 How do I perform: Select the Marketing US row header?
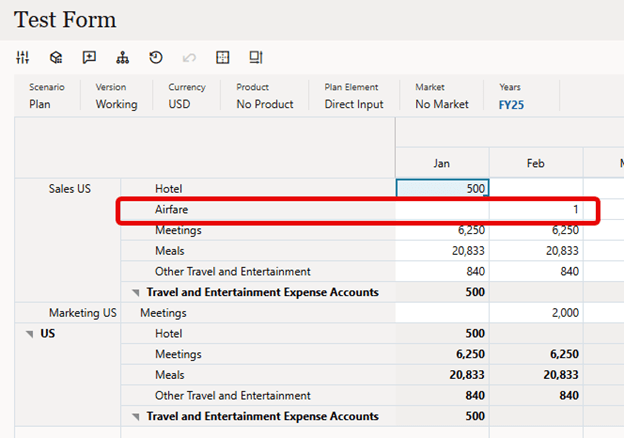point(82,313)
